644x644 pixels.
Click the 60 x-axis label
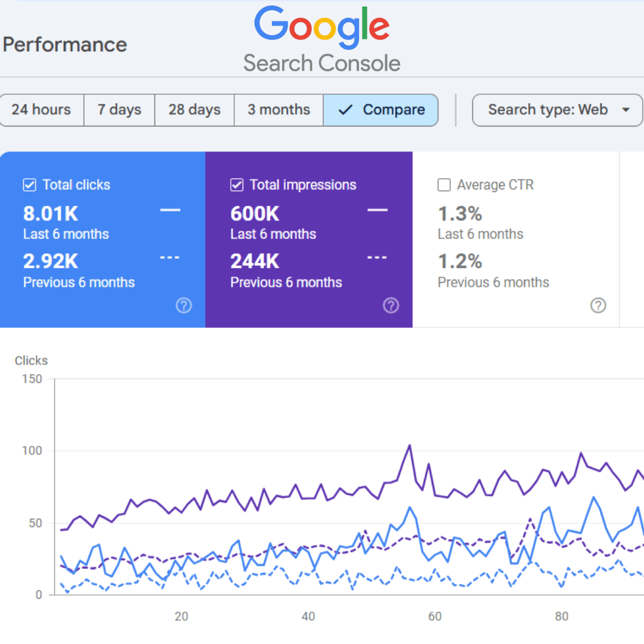click(x=435, y=616)
